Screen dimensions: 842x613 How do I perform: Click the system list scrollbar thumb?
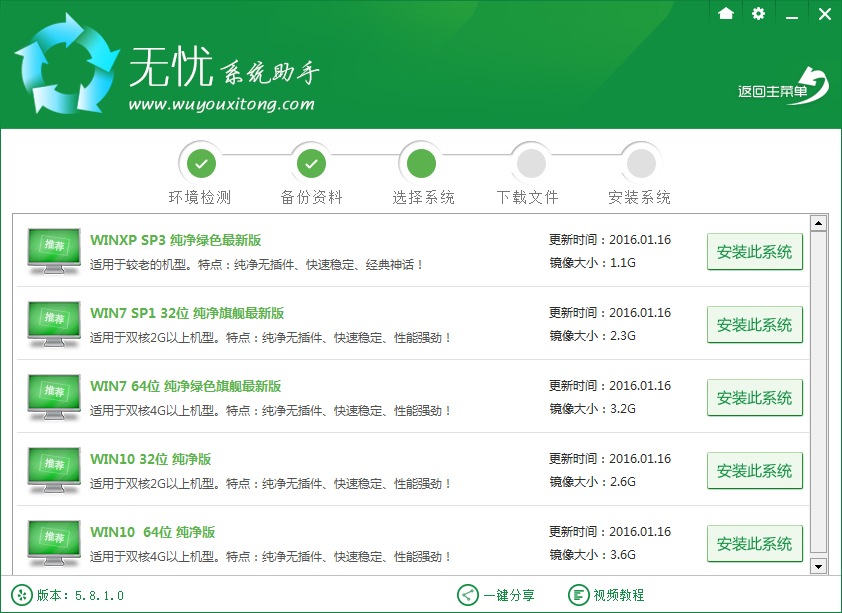pos(818,392)
